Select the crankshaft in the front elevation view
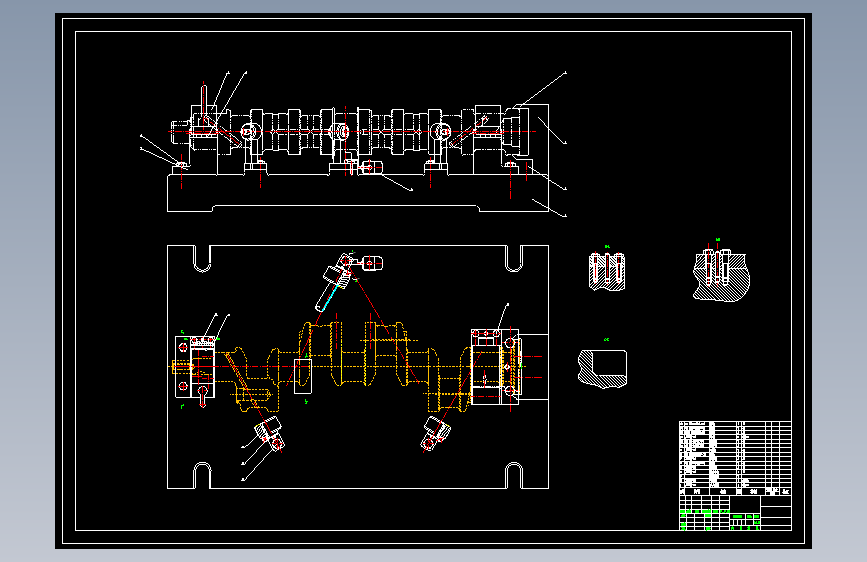 348,132
